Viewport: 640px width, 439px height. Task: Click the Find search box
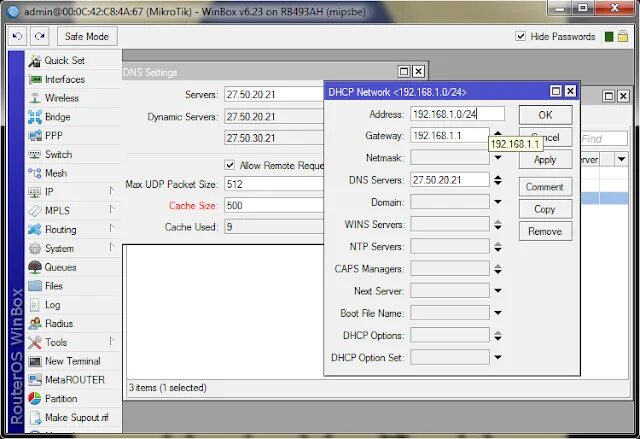click(x=604, y=139)
